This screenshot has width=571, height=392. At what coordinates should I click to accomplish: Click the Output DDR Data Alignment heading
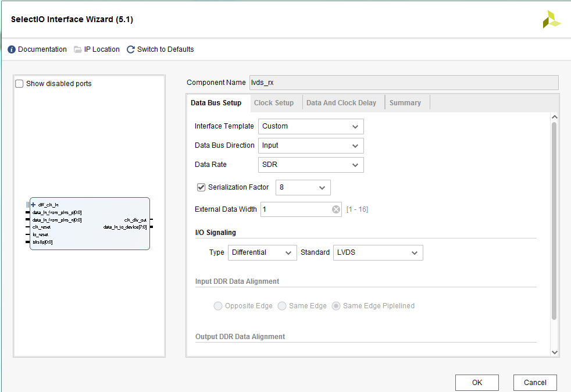[240, 337]
